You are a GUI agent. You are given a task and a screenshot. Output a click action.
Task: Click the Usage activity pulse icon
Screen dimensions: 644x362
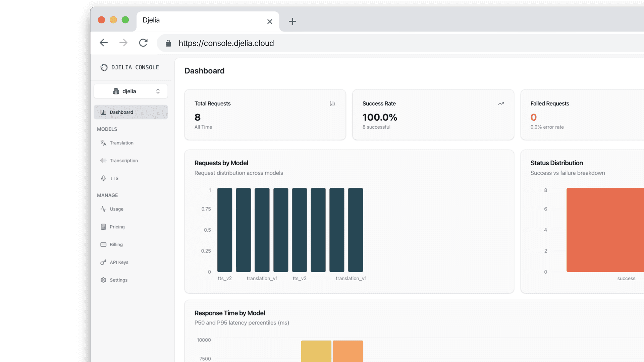103,209
